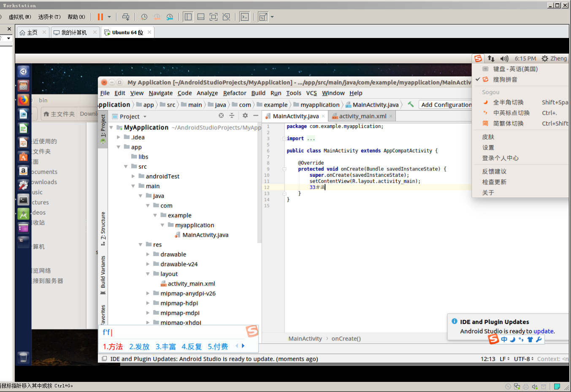Open the UTF-8 encoding selector
Image resolution: width=571 pixels, height=392 pixels.
[x=524, y=359]
